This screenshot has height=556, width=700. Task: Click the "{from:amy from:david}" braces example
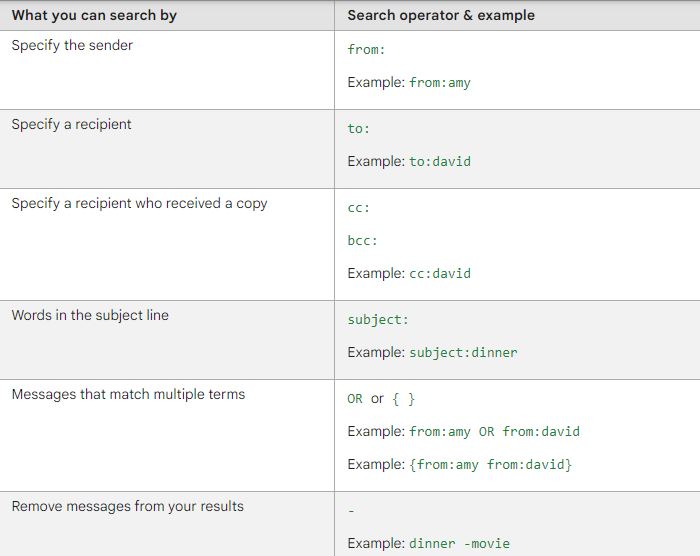[490, 465]
